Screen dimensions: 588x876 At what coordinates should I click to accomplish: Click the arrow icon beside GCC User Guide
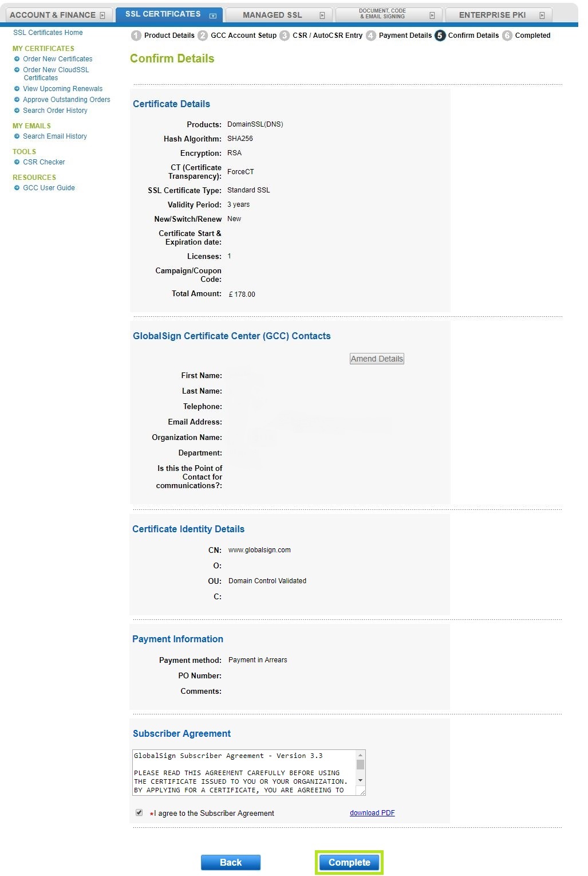[17, 187]
